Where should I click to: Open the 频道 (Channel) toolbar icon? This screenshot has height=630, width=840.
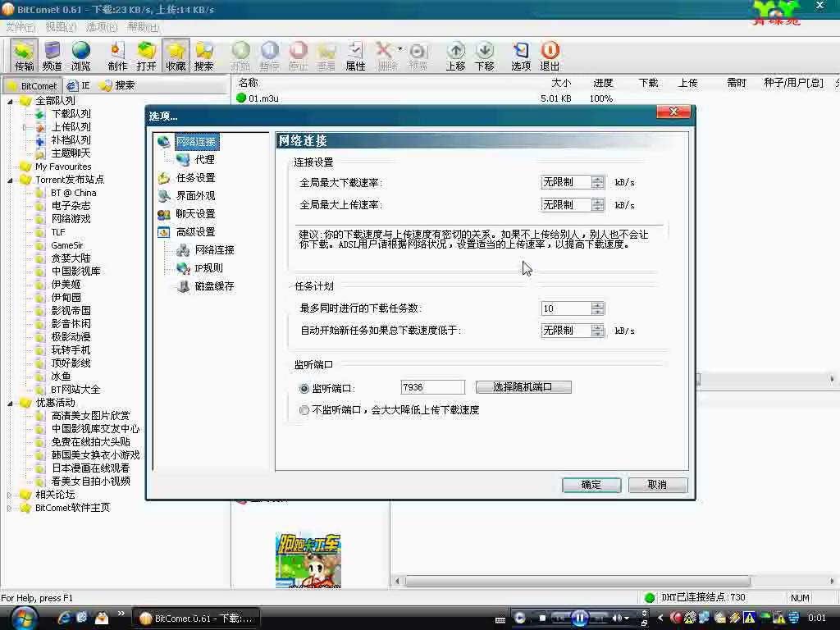click(x=52, y=56)
